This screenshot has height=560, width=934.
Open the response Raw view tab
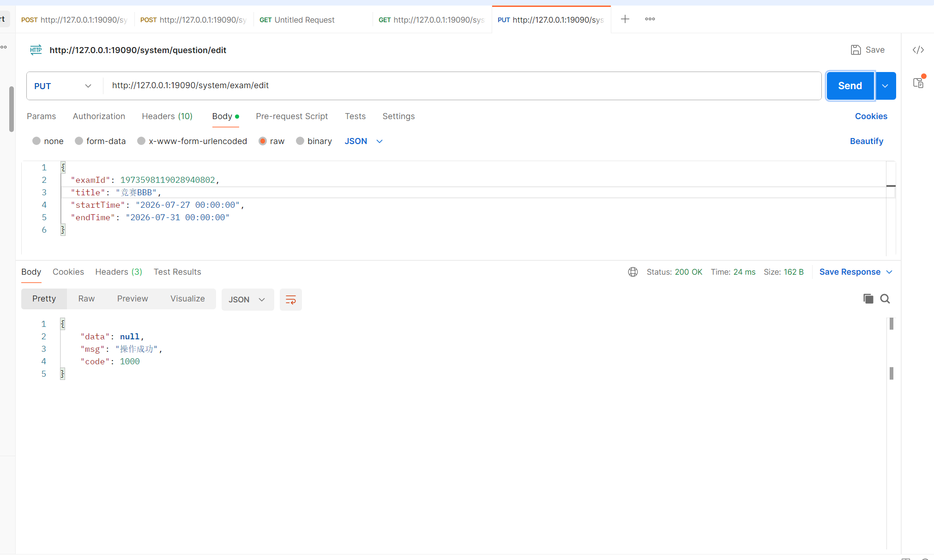click(86, 299)
